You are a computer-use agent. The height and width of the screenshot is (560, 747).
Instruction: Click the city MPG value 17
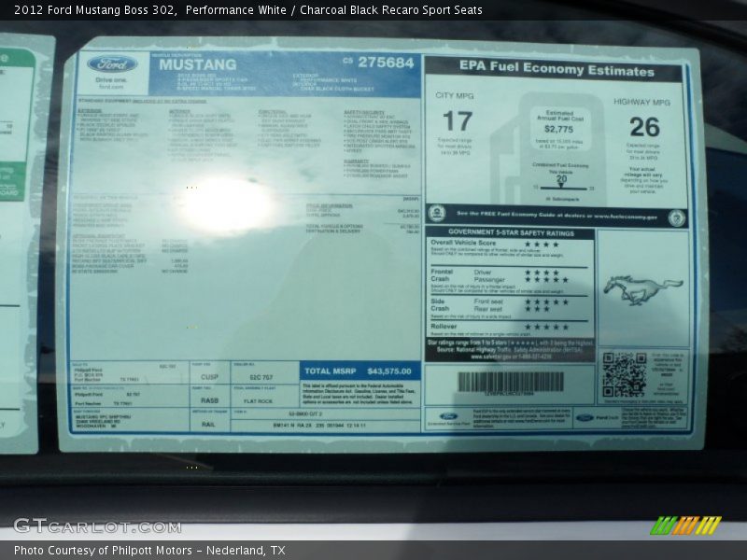pyautogui.click(x=458, y=121)
